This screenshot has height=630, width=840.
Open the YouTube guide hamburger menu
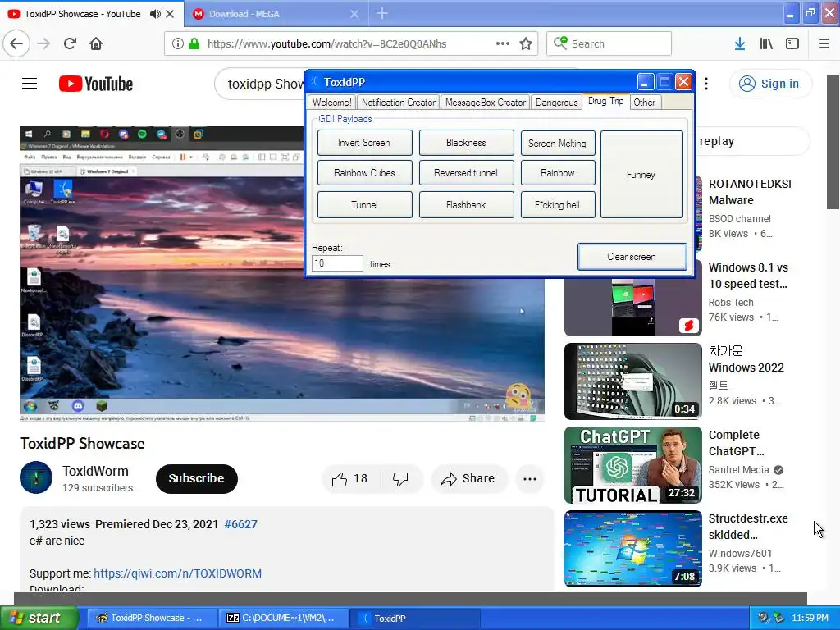pyautogui.click(x=30, y=84)
